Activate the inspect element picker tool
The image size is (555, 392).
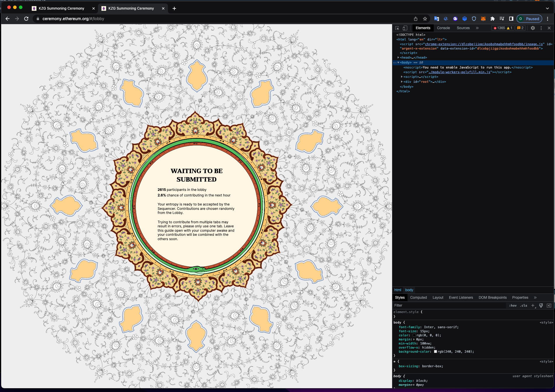click(x=397, y=28)
